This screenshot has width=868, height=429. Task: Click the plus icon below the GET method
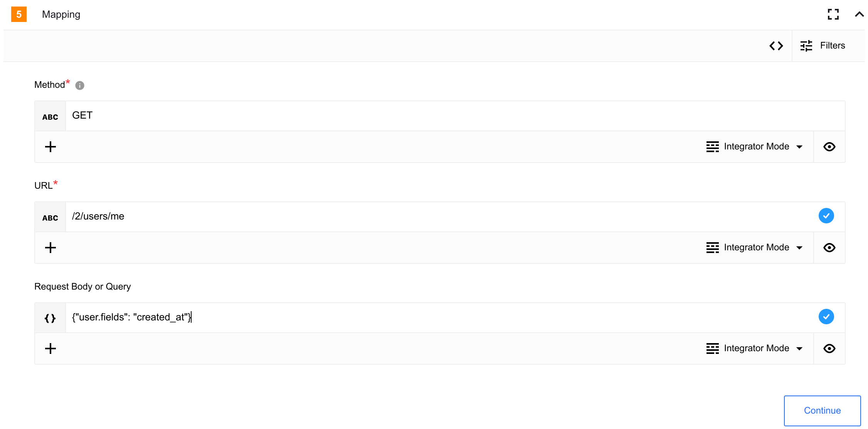(x=50, y=146)
